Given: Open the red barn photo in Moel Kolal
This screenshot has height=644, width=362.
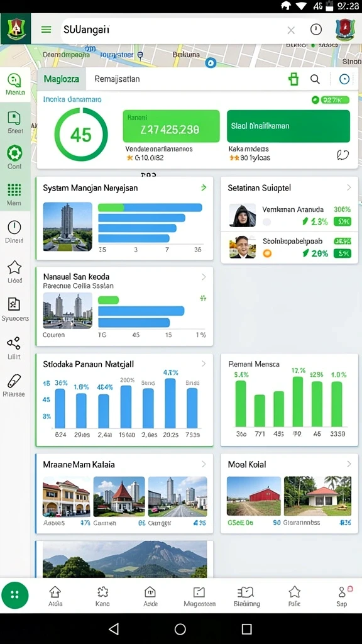Looking at the screenshot, I should tap(254, 496).
